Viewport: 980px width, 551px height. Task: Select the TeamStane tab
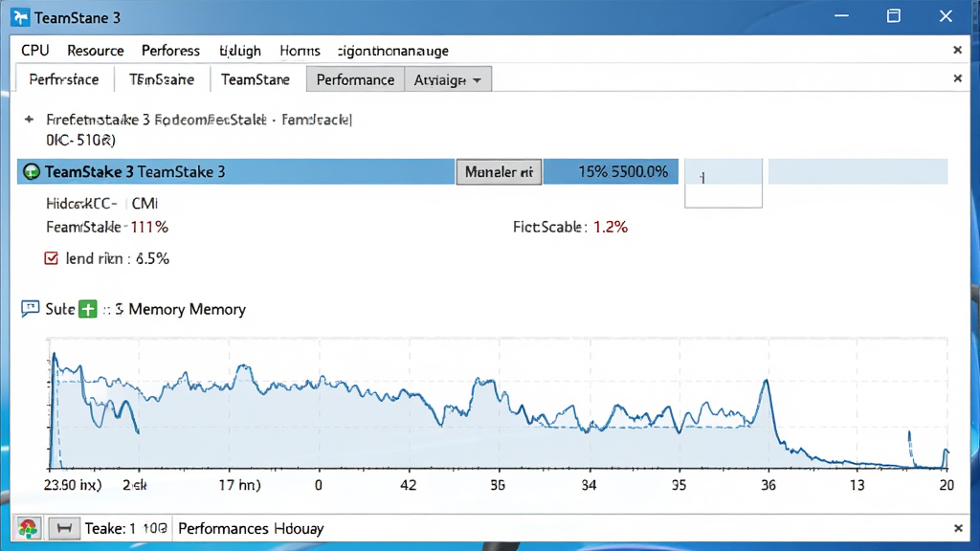[x=256, y=79]
